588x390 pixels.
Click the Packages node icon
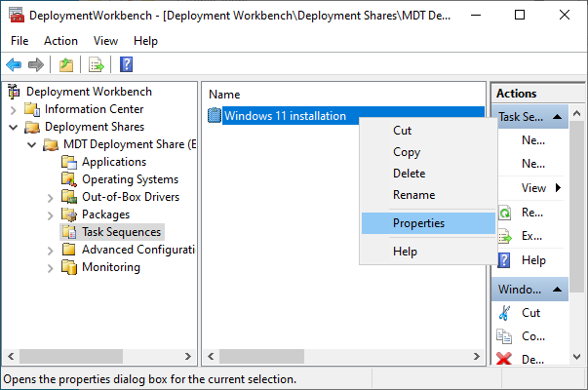coord(69,214)
